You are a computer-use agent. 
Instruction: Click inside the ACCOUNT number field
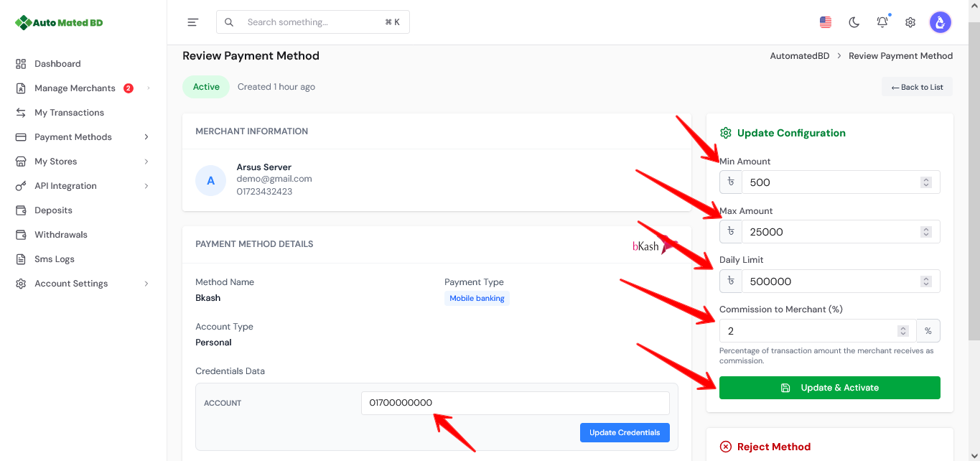(515, 403)
